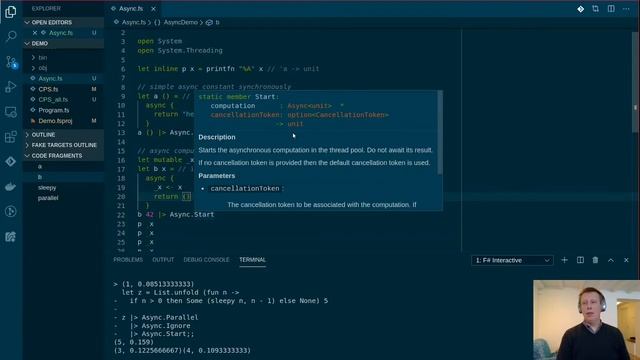Click the 'return ()' text on line 20

pos(172,197)
